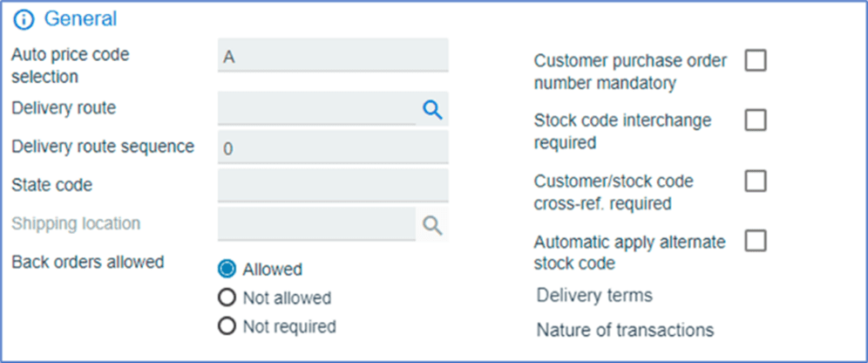Choose Not allowed for back orders

point(227,298)
